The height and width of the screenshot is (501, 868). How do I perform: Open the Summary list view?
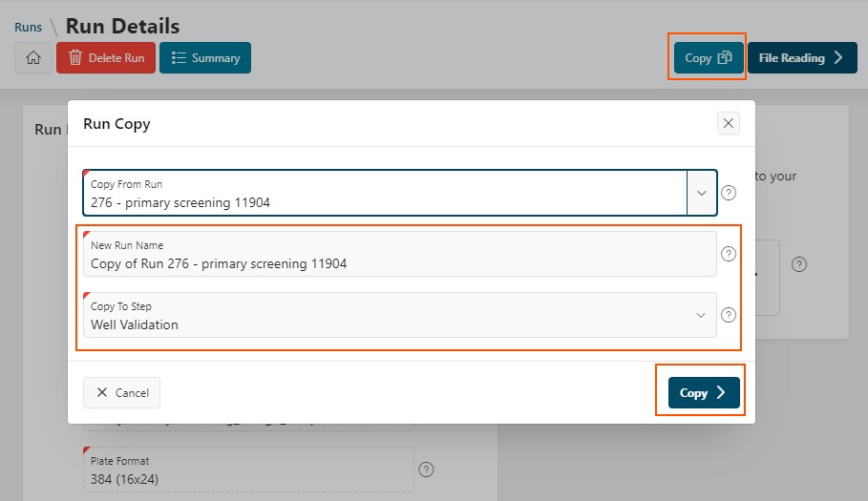pos(204,57)
